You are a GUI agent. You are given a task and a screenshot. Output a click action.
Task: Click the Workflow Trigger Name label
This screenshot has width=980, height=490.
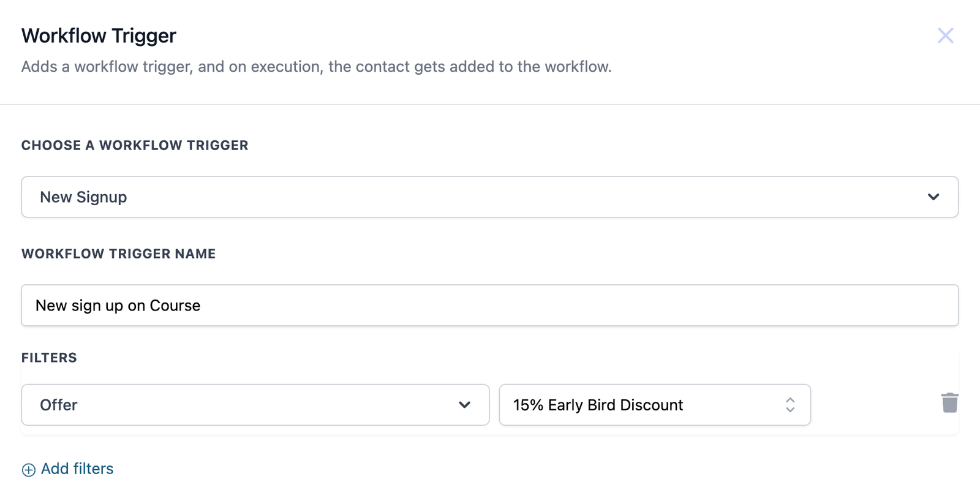(118, 254)
